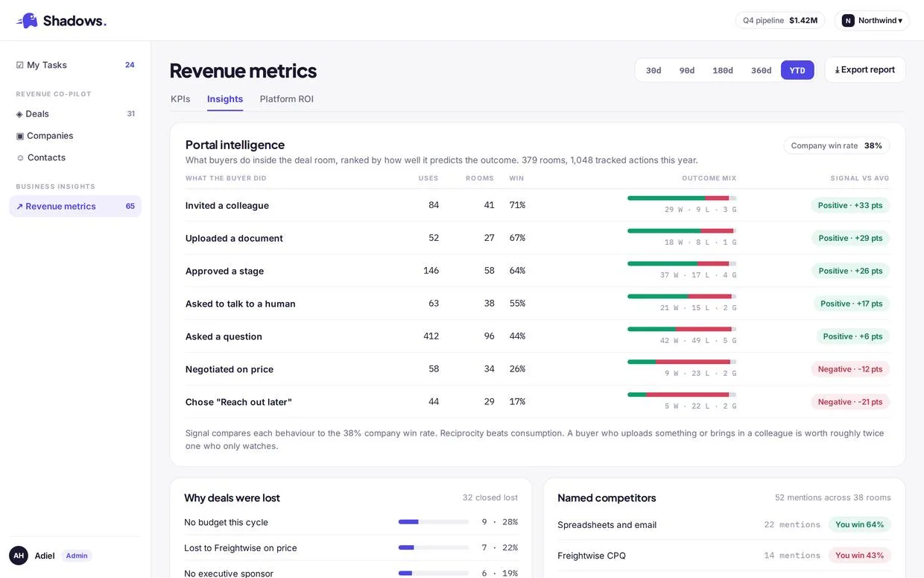The width and height of the screenshot is (924, 578).
Task: Click the Negative -12 pts badge
Action: 850,369
